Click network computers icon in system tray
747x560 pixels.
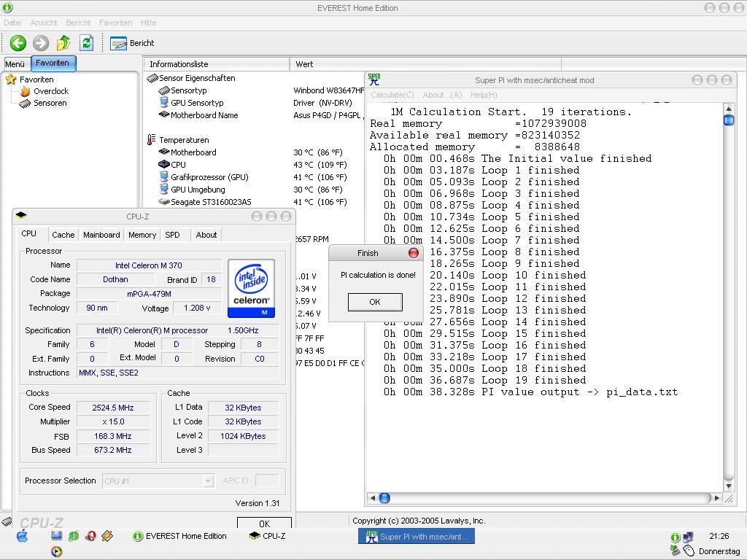coord(688,537)
